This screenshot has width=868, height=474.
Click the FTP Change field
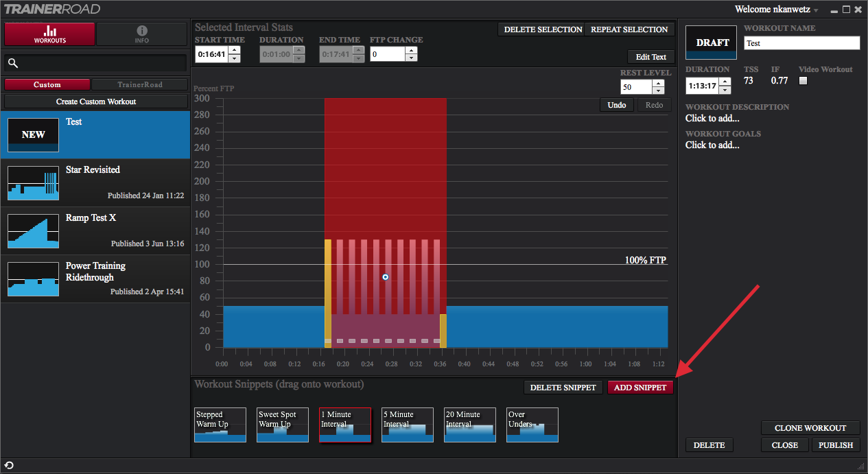click(x=388, y=54)
